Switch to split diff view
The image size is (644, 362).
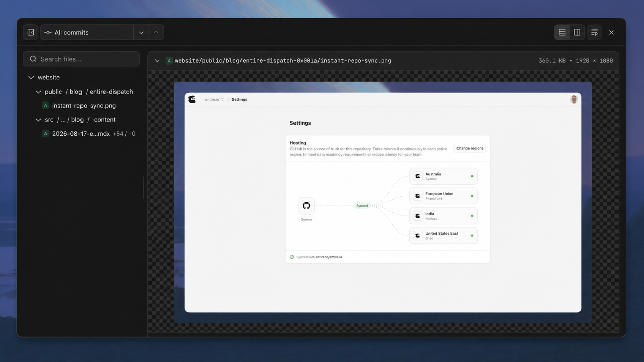[577, 32]
